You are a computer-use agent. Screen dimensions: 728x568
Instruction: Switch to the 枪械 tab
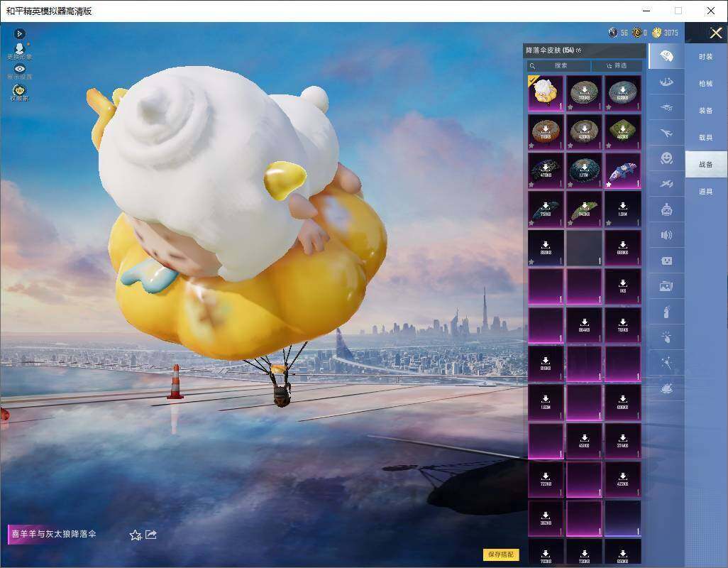click(x=706, y=84)
